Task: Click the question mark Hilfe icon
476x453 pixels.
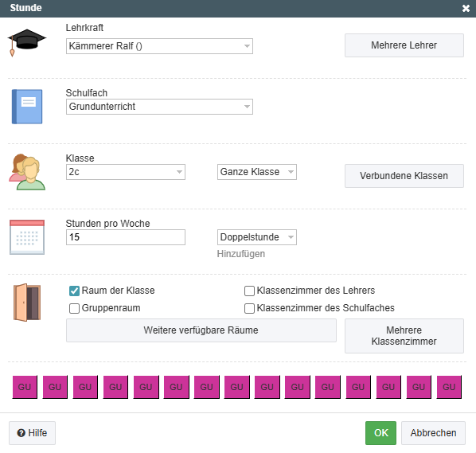Action: pos(21,433)
